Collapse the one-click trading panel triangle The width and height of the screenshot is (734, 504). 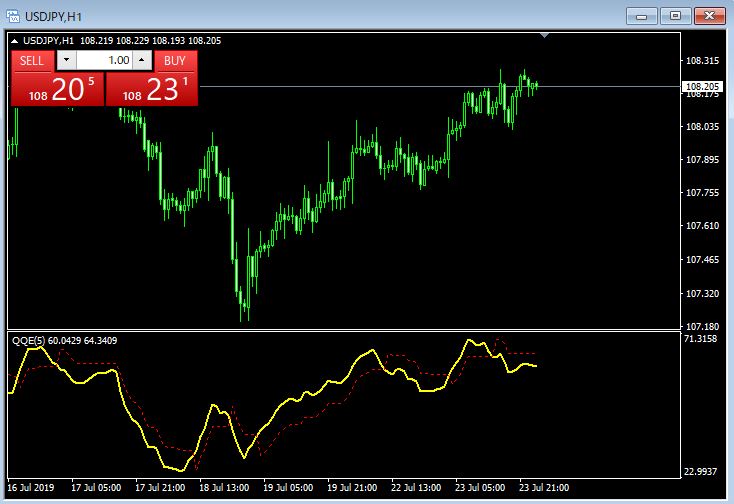[15, 41]
